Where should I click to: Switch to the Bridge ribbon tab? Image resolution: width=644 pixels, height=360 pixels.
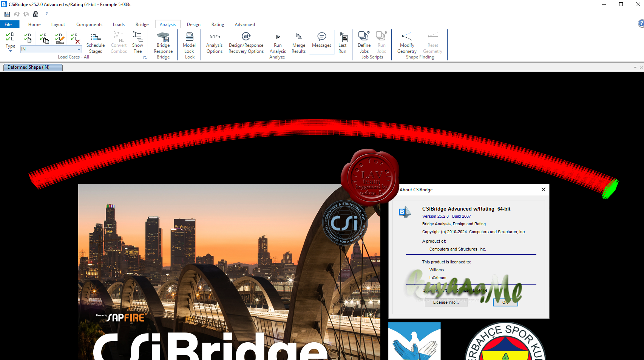click(142, 24)
